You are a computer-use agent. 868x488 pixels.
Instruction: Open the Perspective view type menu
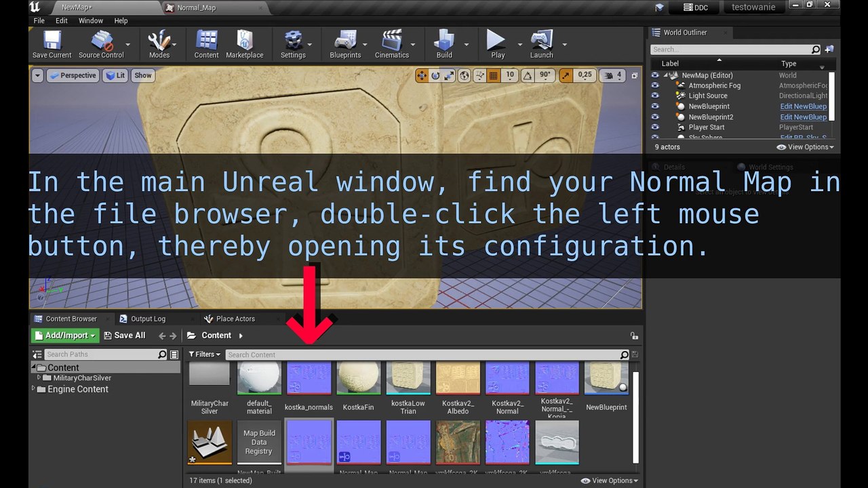click(73, 75)
